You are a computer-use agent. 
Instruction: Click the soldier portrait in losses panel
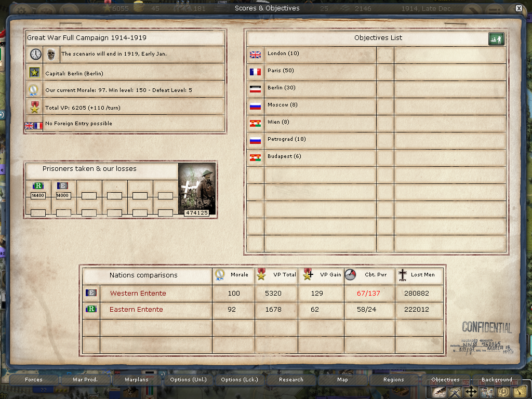pyautogui.click(x=196, y=187)
